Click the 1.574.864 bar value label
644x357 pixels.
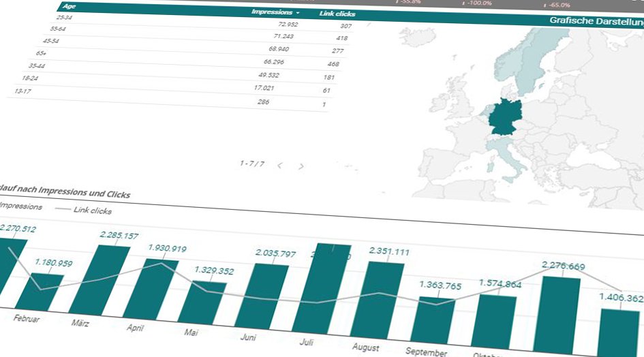coord(500,283)
